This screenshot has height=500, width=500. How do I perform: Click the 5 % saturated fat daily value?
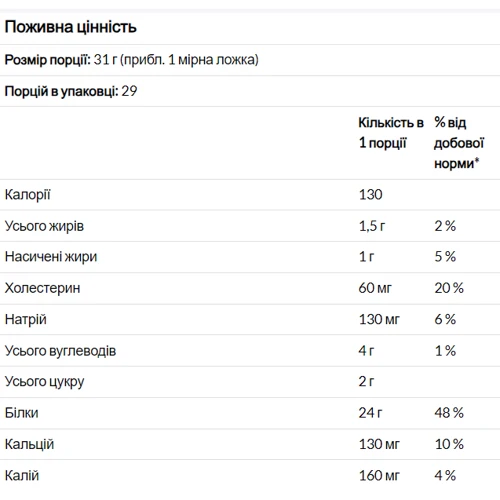click(445, 257)
